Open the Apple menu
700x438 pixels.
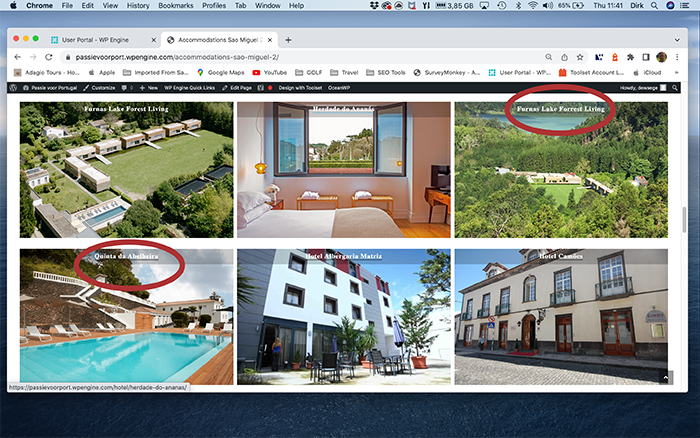click(13, 5)
